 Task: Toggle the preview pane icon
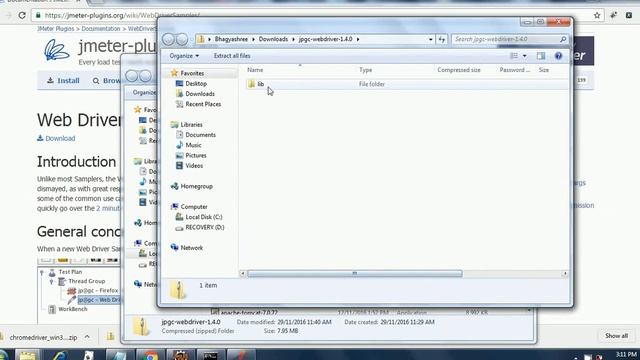541,56
